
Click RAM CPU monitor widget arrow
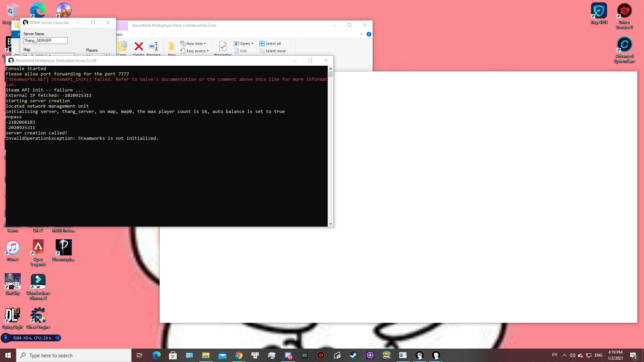(x=57, y=338)
